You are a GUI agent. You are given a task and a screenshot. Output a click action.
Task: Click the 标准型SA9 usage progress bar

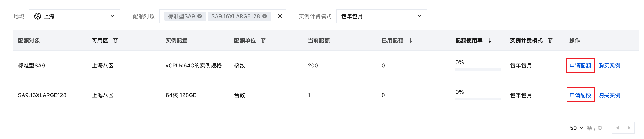point(478,69)
